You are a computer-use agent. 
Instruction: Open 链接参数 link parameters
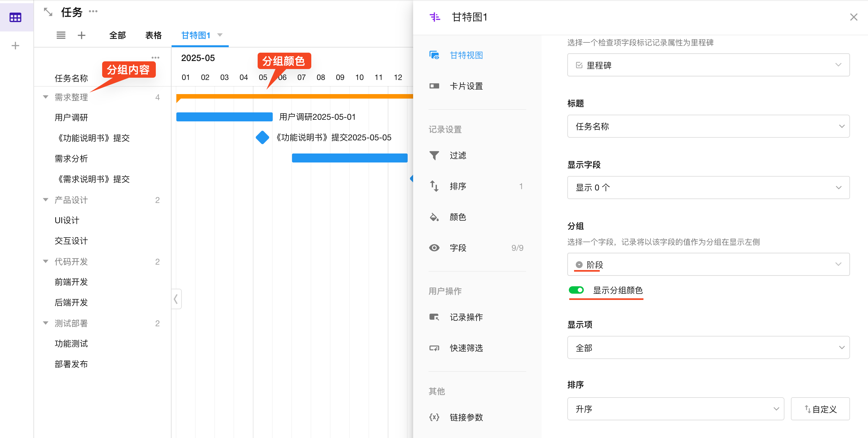click(x=466, y=417)
